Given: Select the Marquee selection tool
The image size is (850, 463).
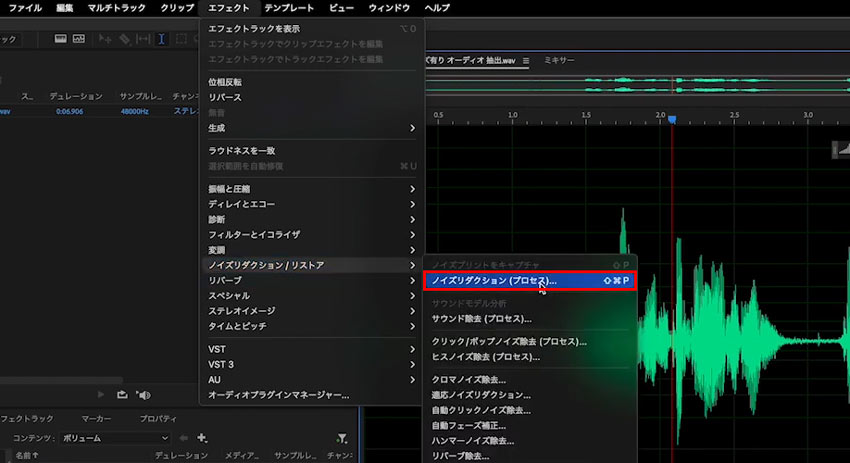Looking at the screenshot, I should (x=181, y=39).
